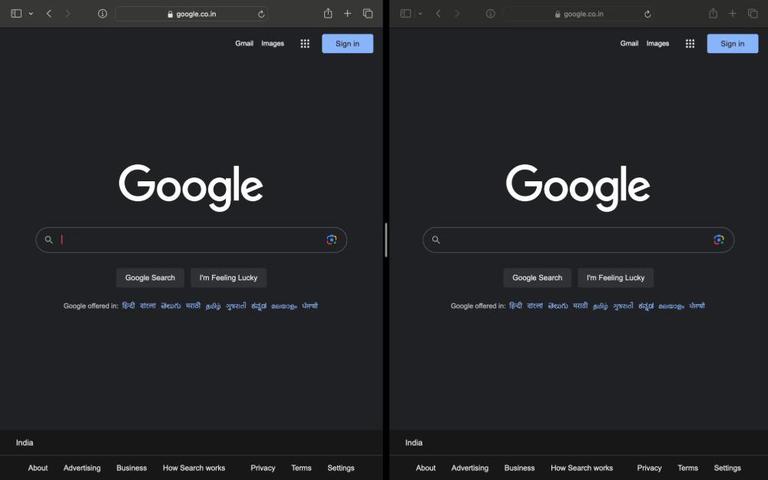768x480 pixels.
Task: Switch to Malayalam (മലയാളം) in right window
Action: coord(671,306)
